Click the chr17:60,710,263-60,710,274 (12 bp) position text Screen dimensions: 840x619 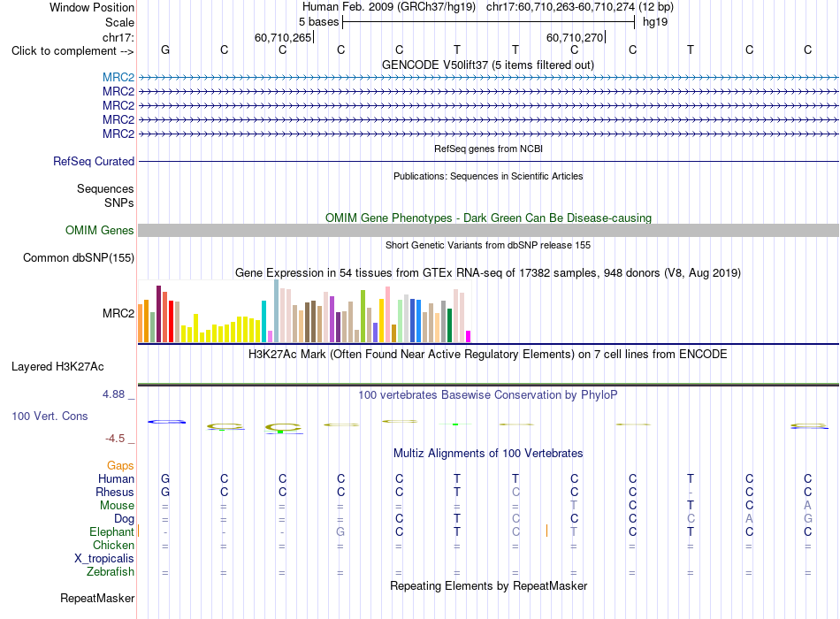580,7
